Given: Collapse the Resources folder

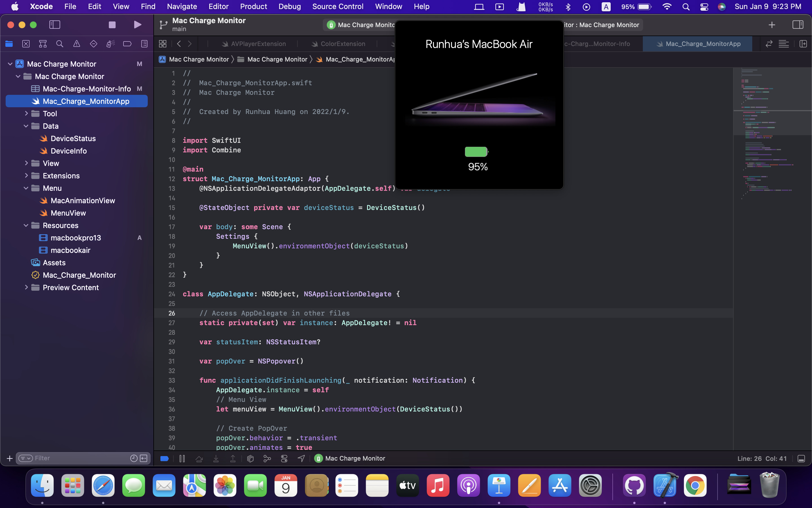Looking at the screenshot, I should click(26, 225).
